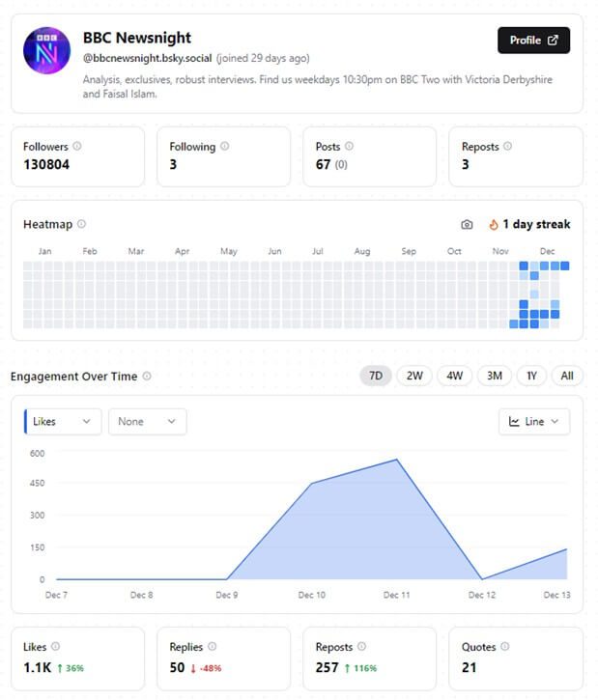The width and height of the screenshot is (598, 700).
Task: Click the Dec month label in heatmap
Action: click(x=547, y=251)
